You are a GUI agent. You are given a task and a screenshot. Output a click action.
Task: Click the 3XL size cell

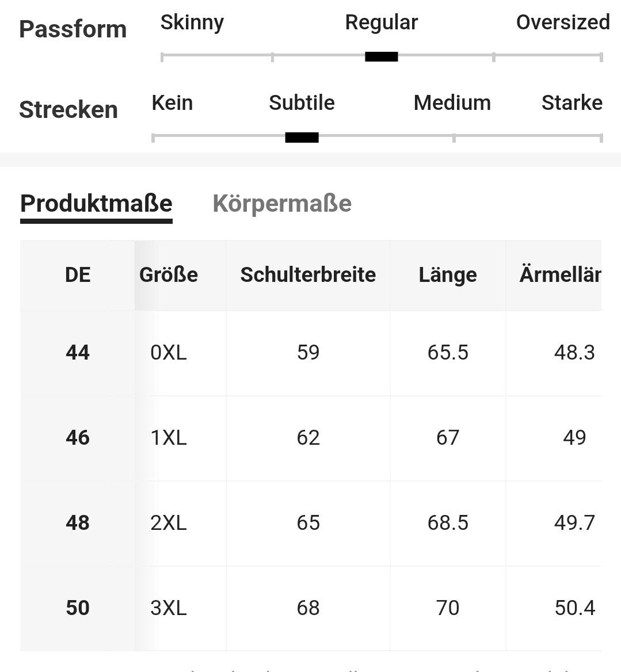(169, 608)
